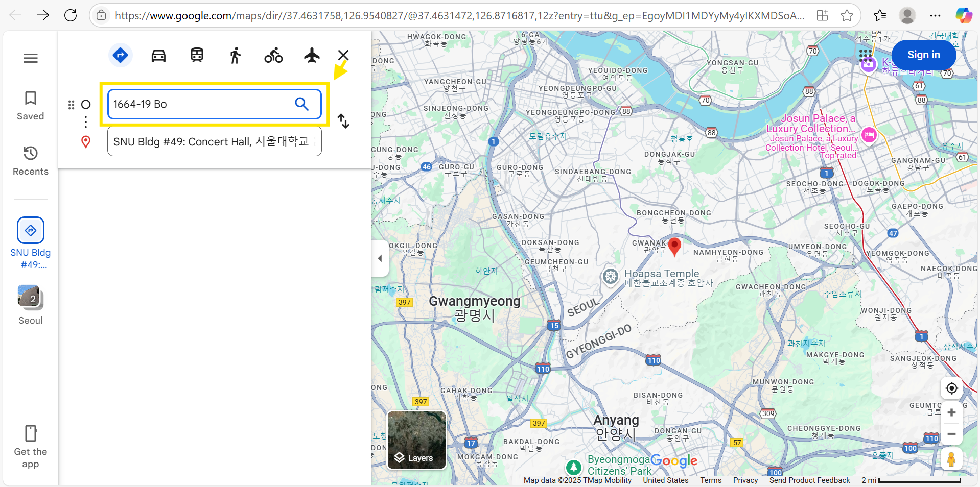
Task: Open the main hamburger menu
Action: click(x=31, y=58)
